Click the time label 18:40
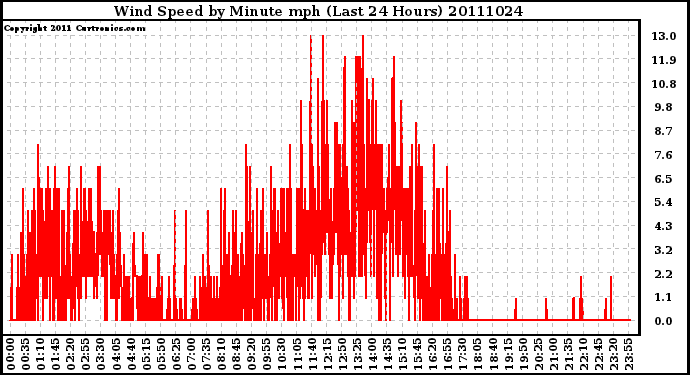Image resolution: width=690 pixels, height=375 pixels. click(x=493, y=355)
